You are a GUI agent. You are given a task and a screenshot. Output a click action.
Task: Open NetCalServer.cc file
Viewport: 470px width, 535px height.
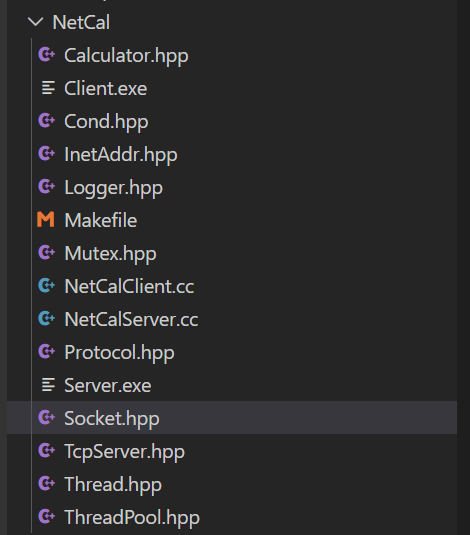[x=131, y=319]
